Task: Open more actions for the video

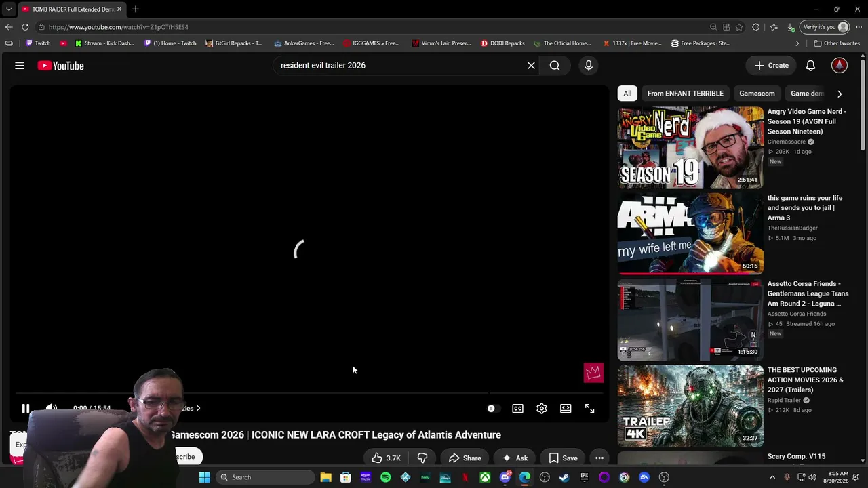Action: click(599, 458)
